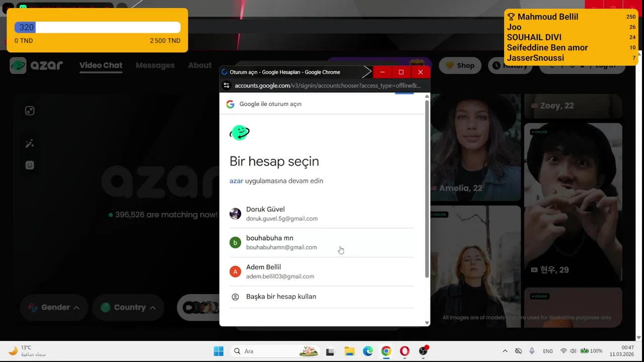
Task: Click the dialog scrollbar up arrow
Action: point(427,97)
